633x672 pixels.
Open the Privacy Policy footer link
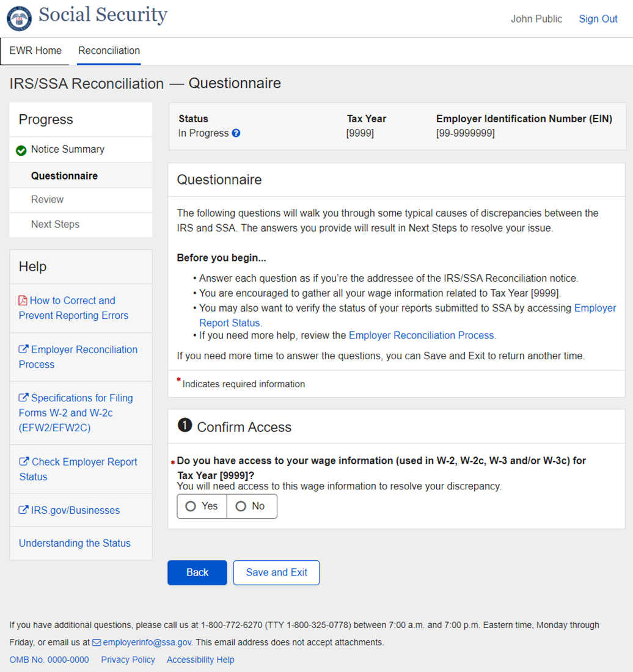click(128, 660)
